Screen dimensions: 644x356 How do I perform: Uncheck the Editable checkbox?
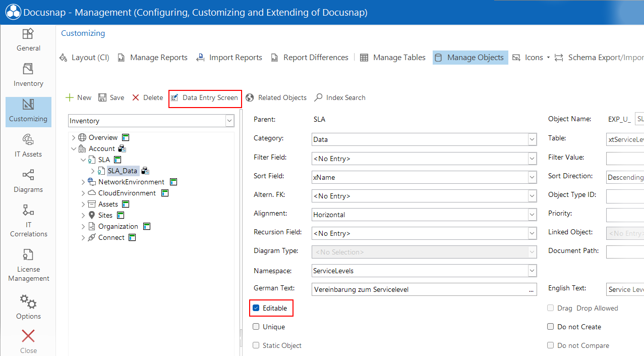click(256, 308)
